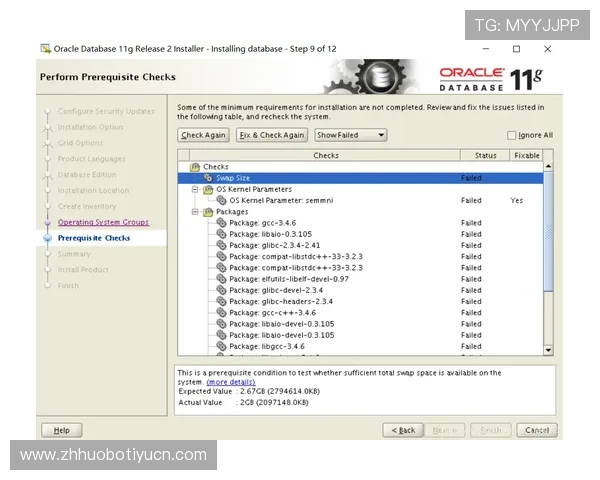The width and height of the screenshot is (600, 480).
Task: Click the scrollbar up arrow of checks table
Action: (x=548, y=167)
